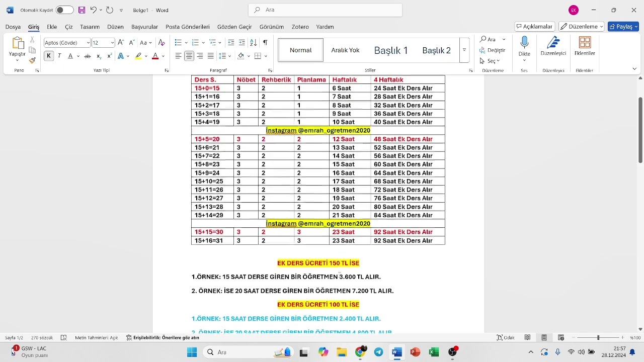The image size is (644, 362).
Task: Copy selection using the copy icon
Action: (x=32, y=50)
